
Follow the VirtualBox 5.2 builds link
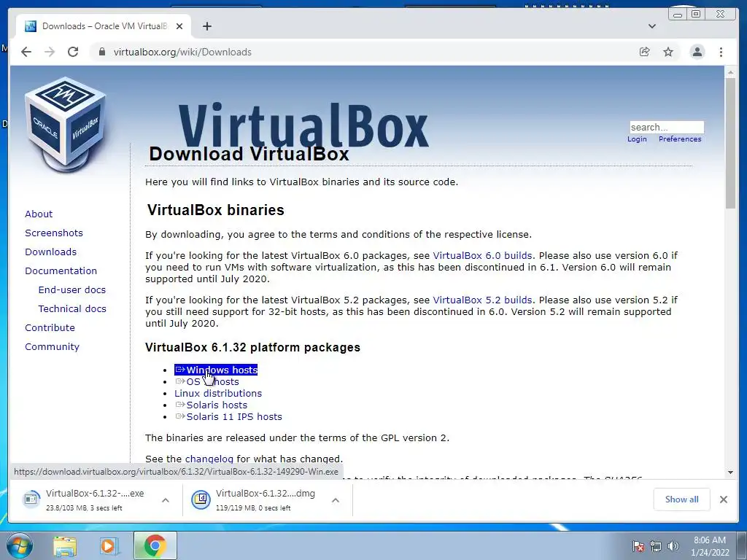click(x=482, y=300)
